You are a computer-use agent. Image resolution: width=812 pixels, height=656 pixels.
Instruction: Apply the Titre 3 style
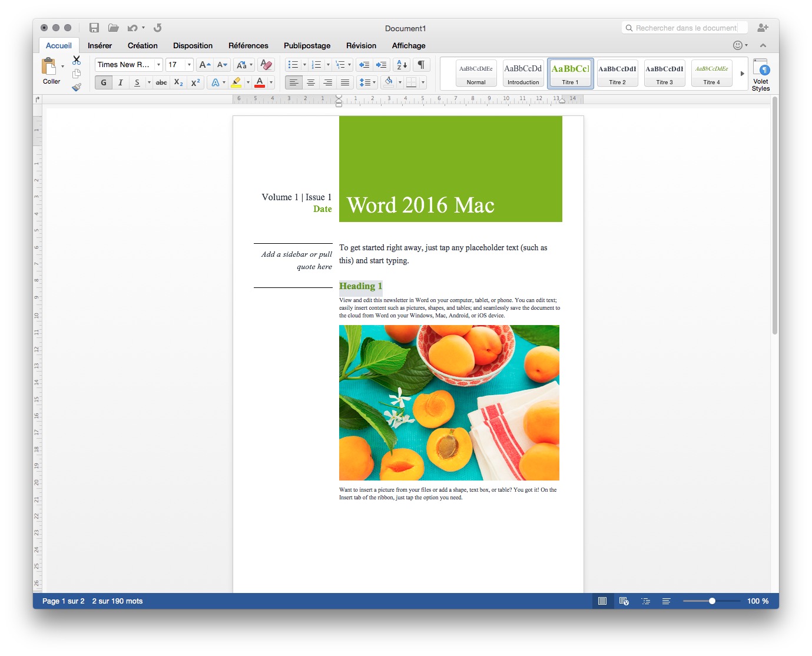point(664,74)
